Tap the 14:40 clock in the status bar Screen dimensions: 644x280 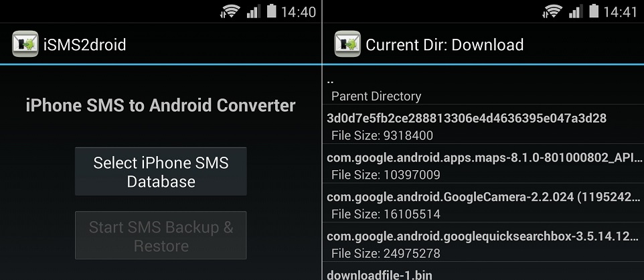(x=299, y=12)
